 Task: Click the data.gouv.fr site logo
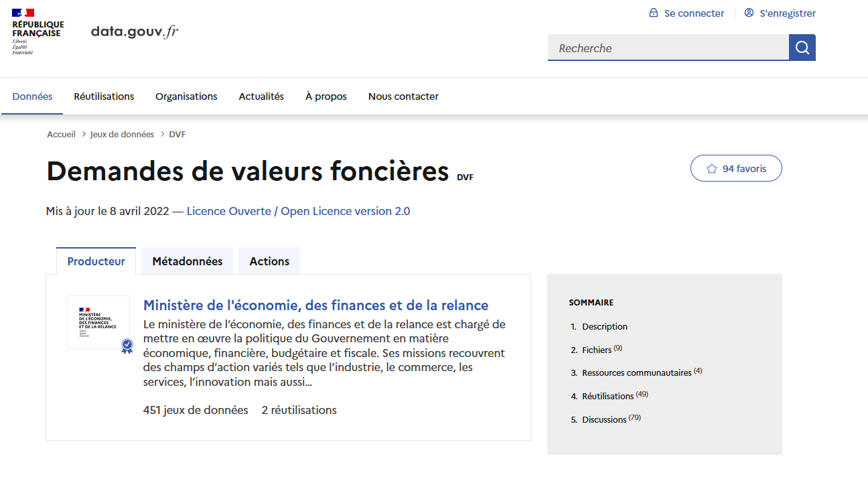135,31
